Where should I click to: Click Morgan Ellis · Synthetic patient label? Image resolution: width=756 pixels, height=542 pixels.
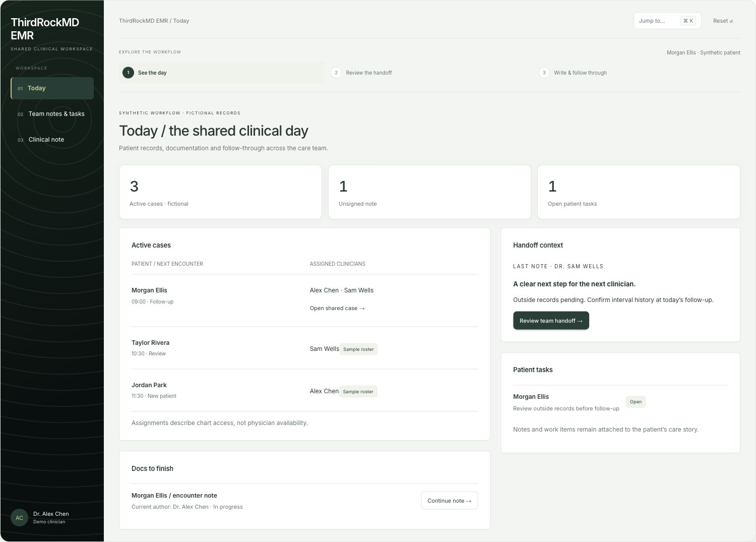click(x=703, y=52)
